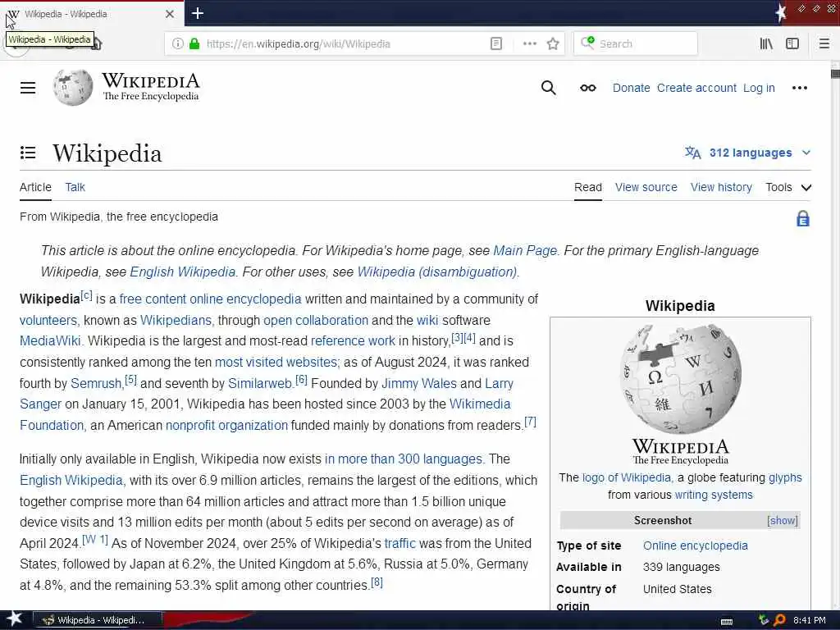Click the green secure connection padlock
Viewport: 840px width, 630px height.
coord(194,44)
